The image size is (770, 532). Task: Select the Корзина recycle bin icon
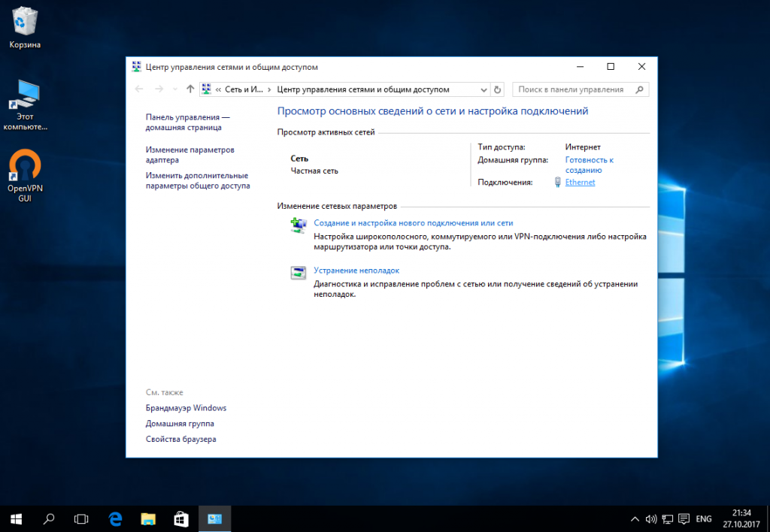click(x=25, y=28)
